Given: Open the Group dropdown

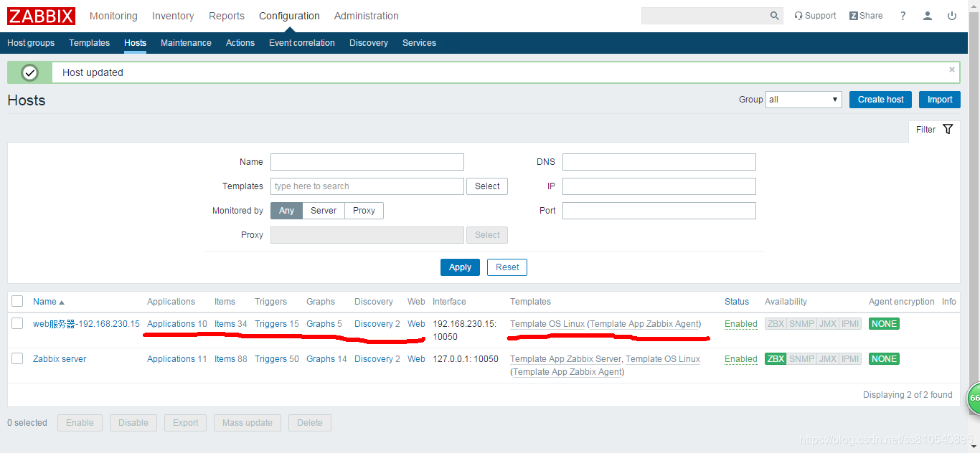Looking at the screenshot, I should [x=804, y=100].
